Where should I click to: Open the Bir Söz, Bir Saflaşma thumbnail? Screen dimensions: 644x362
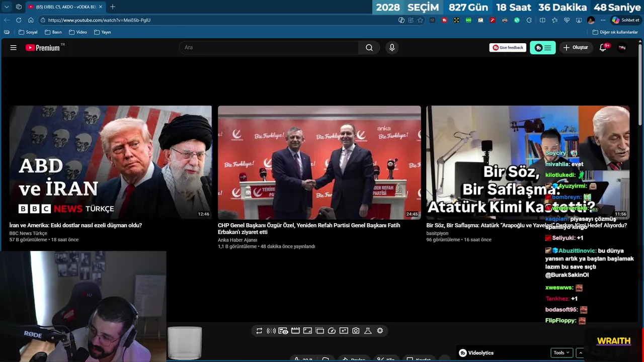pos(528,162)
